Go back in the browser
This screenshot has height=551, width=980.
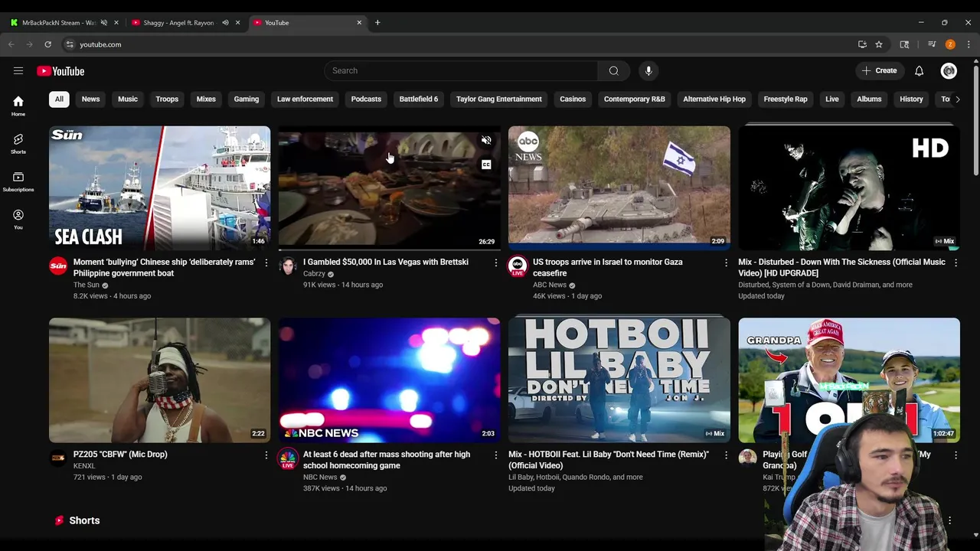click(11, 44)
